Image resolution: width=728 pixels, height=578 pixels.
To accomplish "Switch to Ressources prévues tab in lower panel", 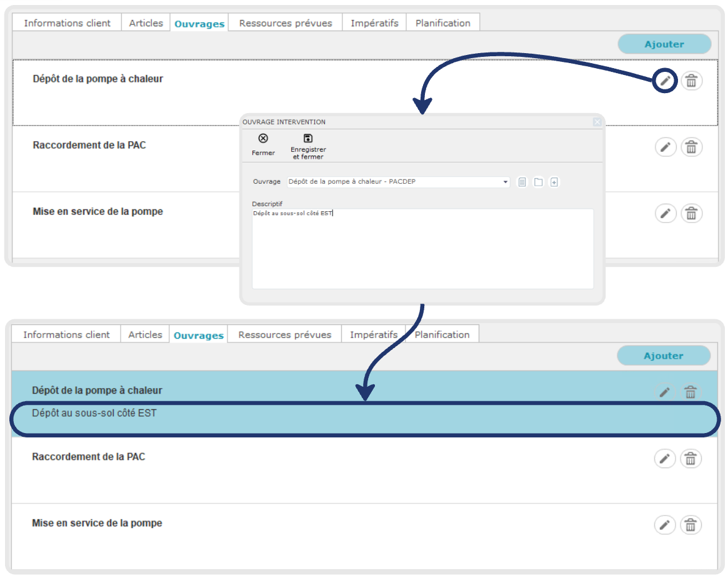I will 285,335.
